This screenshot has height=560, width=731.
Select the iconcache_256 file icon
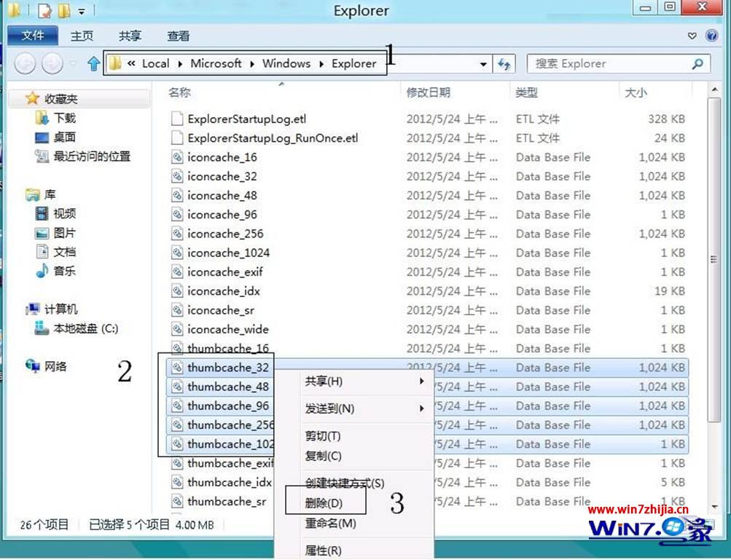tap(177, 234)
